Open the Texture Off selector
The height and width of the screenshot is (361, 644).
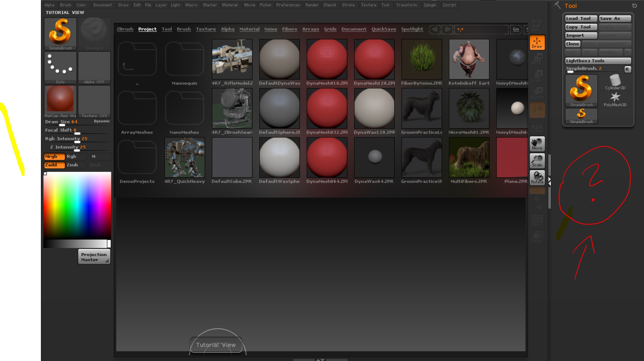[x=94, y=102]
